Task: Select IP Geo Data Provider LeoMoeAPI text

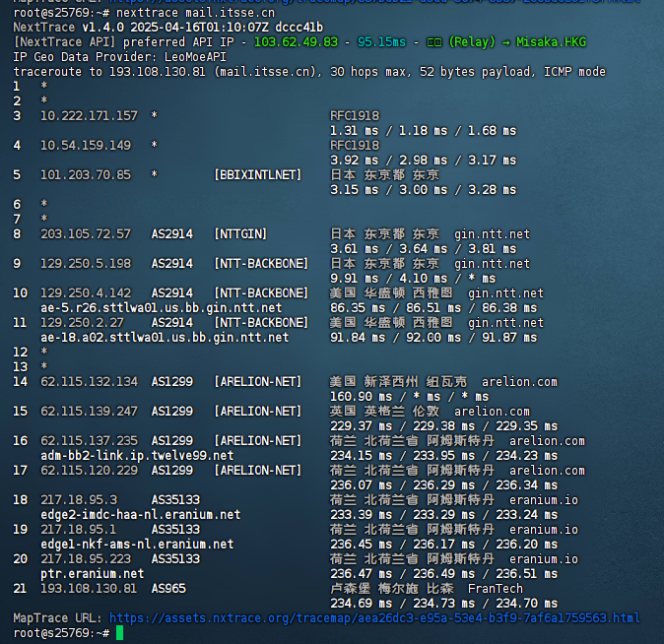Action: (120, 57)
